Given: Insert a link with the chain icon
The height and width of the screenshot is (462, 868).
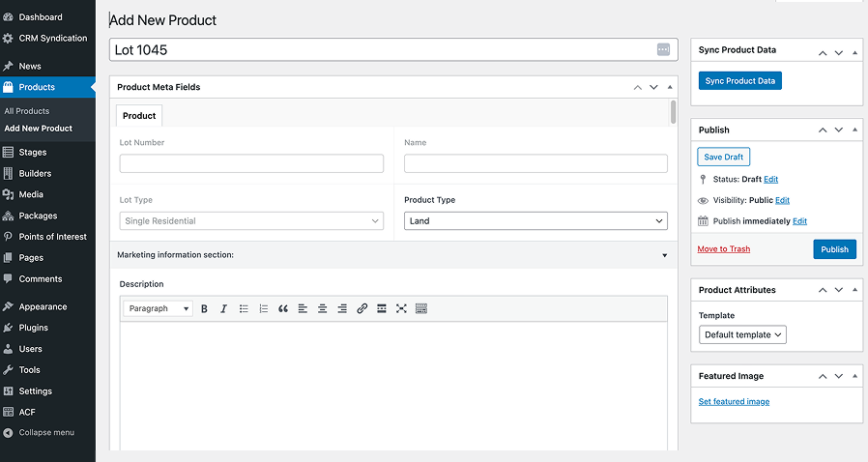Looking at the screenshot, I should (x=362, y=308).
